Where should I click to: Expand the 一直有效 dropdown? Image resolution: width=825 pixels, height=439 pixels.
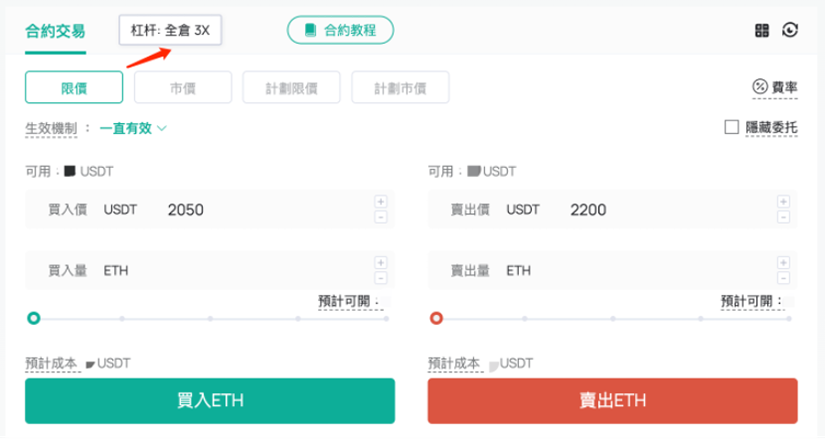(133, 128)
